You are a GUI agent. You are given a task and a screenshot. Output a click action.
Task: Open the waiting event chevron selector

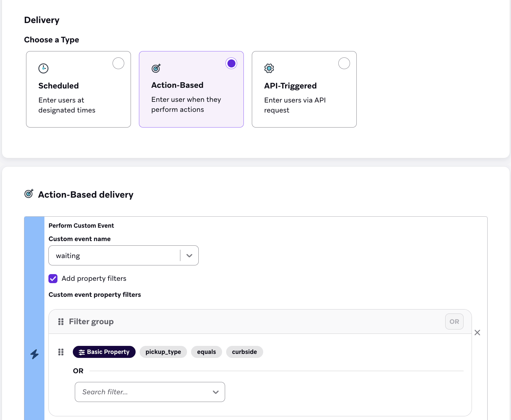(189, 255)
